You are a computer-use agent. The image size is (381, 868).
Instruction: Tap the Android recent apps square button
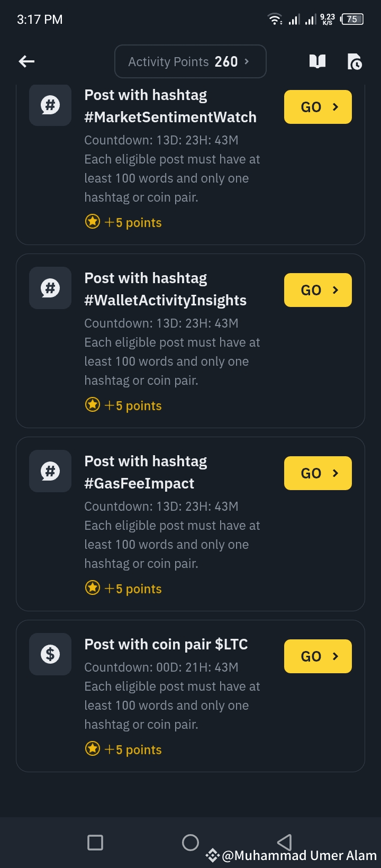tap(95, 842)
